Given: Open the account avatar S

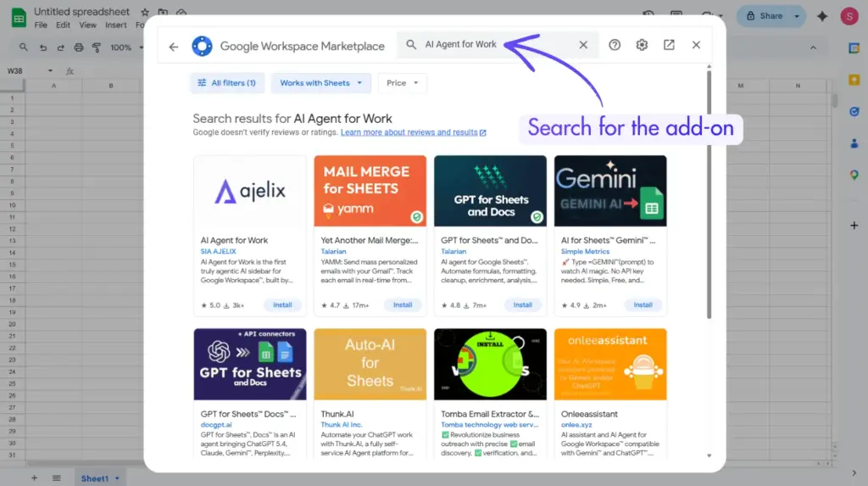Looking at the screenshot, I should click(849, 16).
